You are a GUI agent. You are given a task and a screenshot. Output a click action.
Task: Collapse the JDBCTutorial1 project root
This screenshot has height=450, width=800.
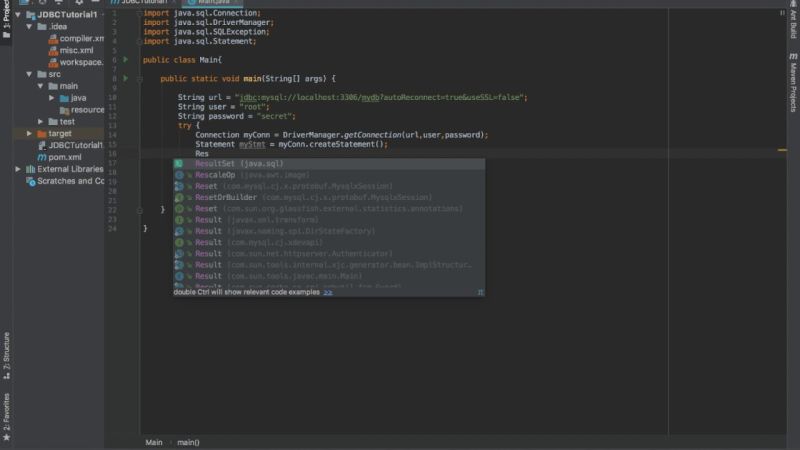click(18, 15)
